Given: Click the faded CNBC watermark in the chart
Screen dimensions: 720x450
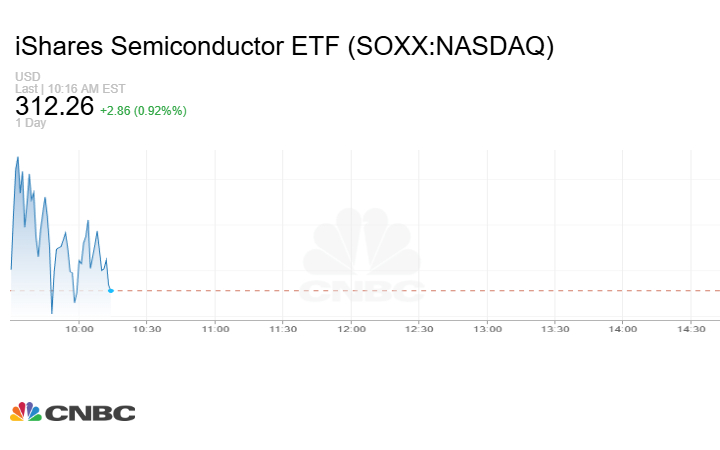Looking at the screenshot, I should 362,257.
